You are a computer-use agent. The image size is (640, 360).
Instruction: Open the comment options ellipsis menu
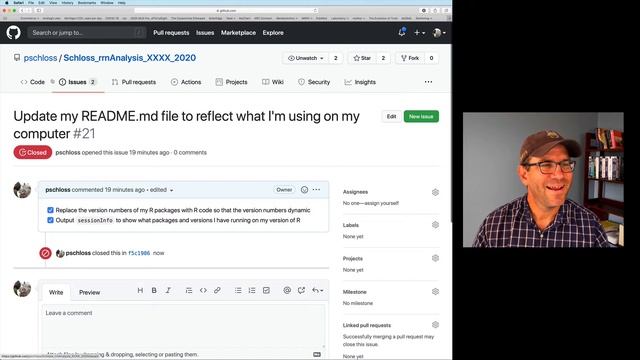(x=316, y=190)
